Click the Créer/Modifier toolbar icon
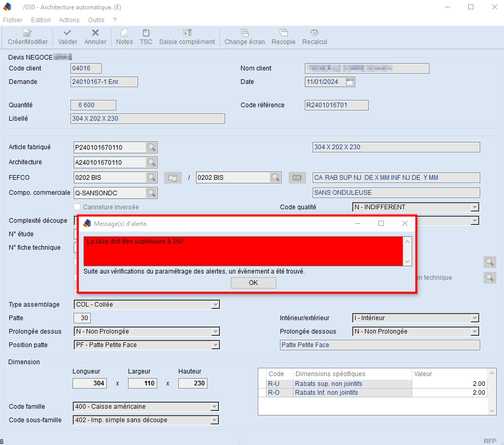Image resolution: width=504 pixels, height=445 pixels. point(27,33)
